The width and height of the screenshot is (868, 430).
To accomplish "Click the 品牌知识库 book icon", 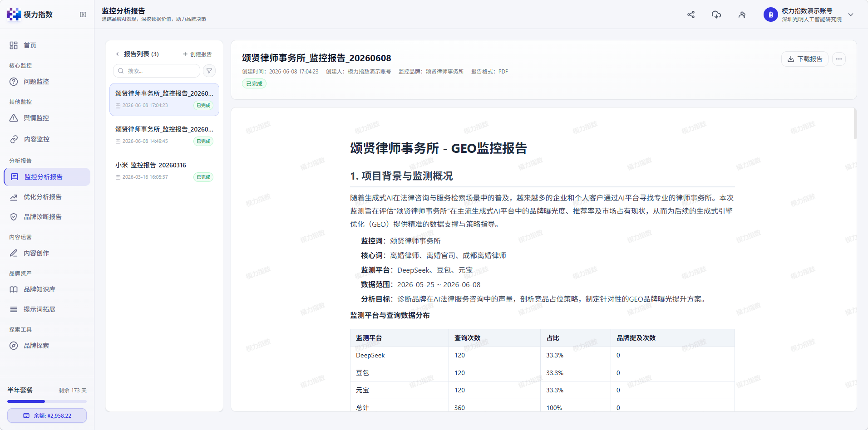I will (x=14, y=289).
